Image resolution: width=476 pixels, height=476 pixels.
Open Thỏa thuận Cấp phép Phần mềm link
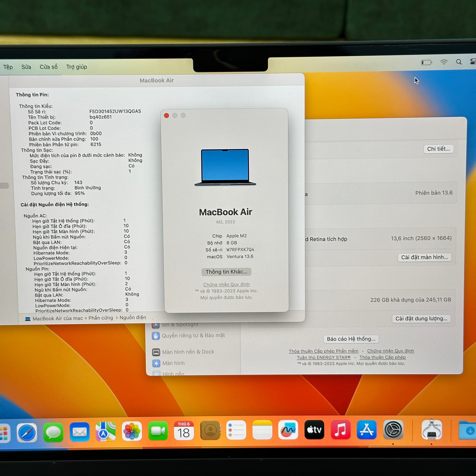323,351
